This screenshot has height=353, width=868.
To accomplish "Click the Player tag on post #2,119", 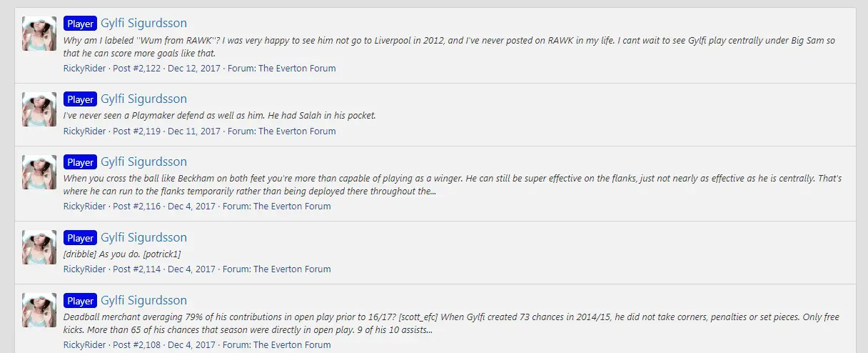I will pyautogui.click(x=80, y=99).
